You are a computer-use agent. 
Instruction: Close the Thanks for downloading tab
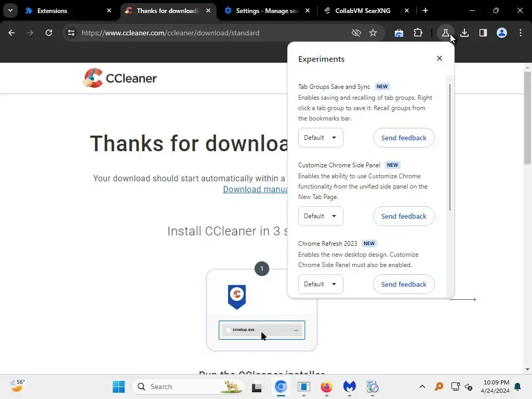coord(208,10)
